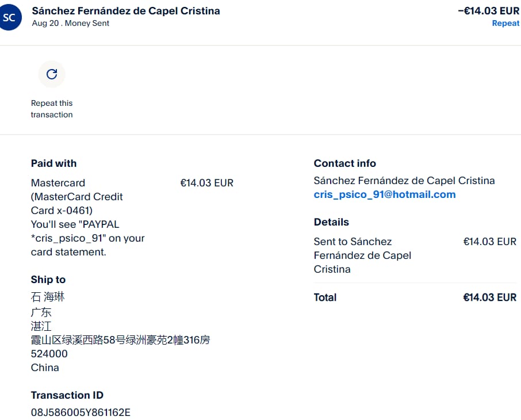The image size is (521, 420).
Task: Click the postal code 524000
Action: pyautogui.click(x=49, y=354)
